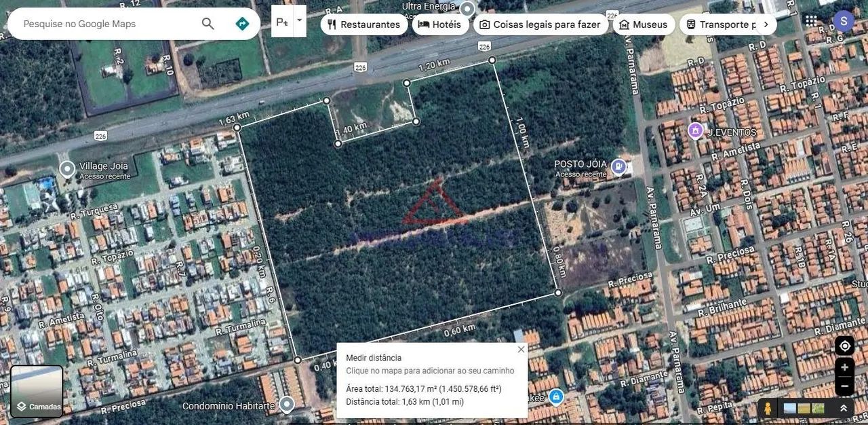The height and width of the screenshot is (425, 868).
Task: Click the POSTO JÓIA gas station pin
Action: coord(618,166)
